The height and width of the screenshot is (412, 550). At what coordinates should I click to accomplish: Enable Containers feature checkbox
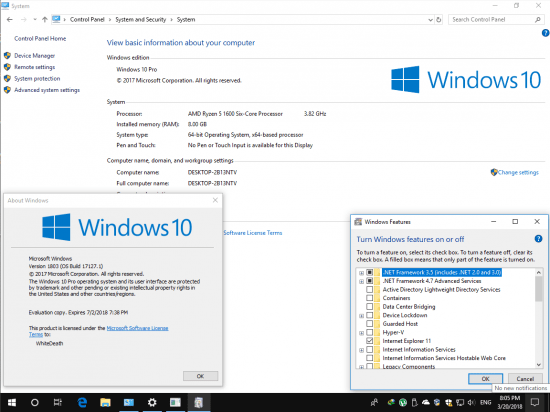click(369, 298)
